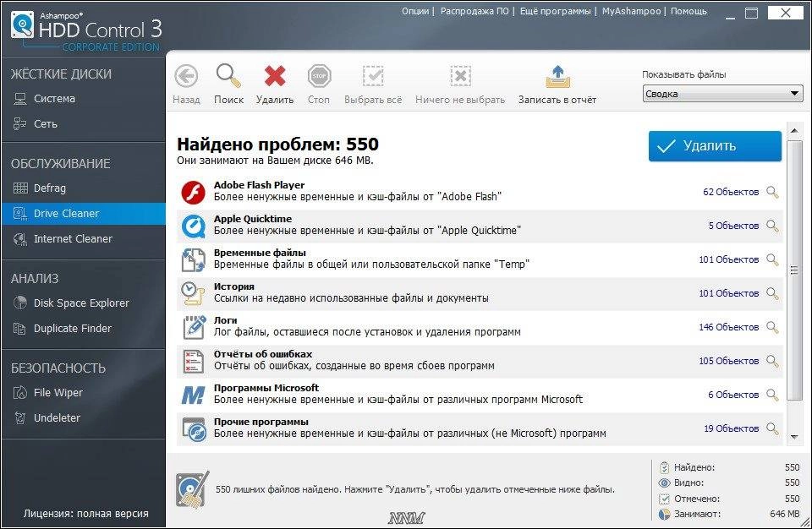Screen dimensions: 812x529
Task: Open 101 Объектов link for История
Action: 728,293
